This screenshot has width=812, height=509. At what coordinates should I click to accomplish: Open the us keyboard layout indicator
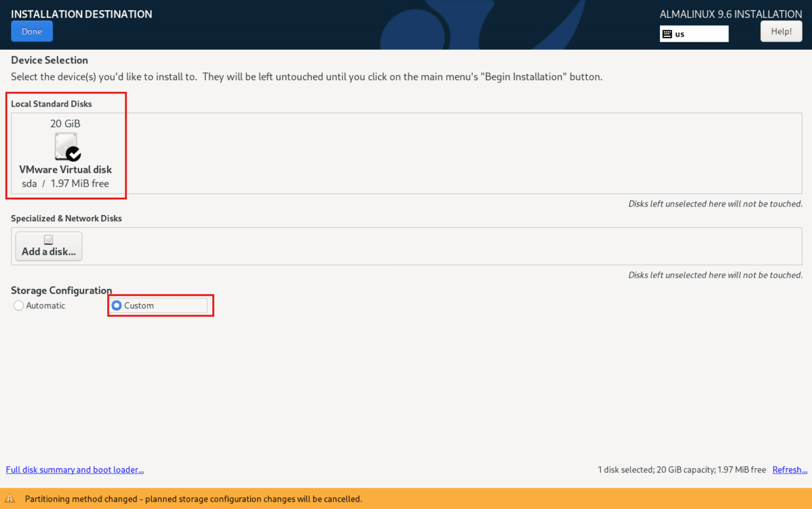694,34
